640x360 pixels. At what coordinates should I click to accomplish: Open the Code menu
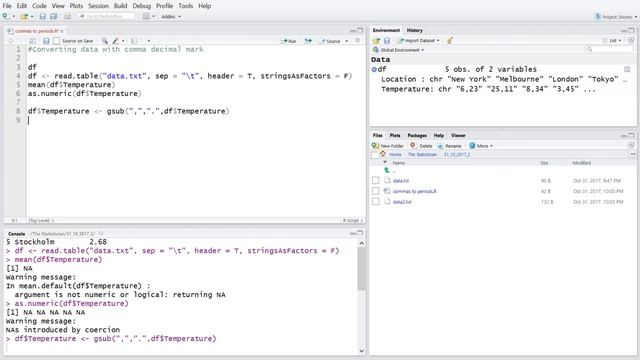(39, 6)
